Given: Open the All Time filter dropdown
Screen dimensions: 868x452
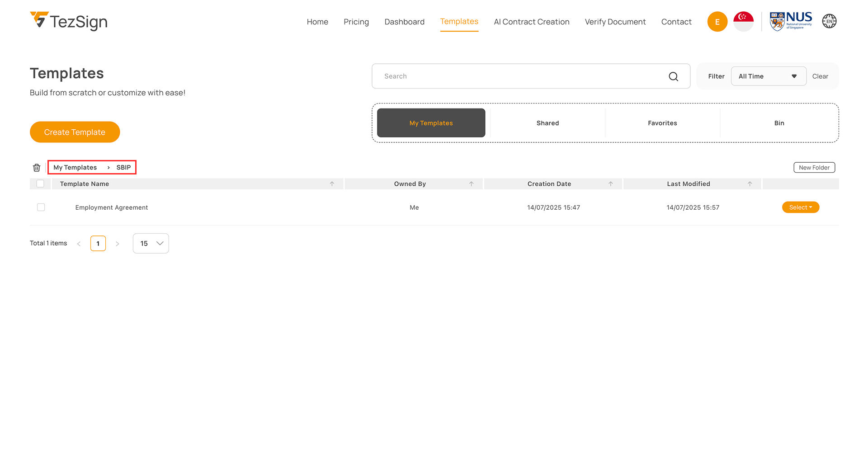Looking at the screenshot, I should (x=768, y=76).
